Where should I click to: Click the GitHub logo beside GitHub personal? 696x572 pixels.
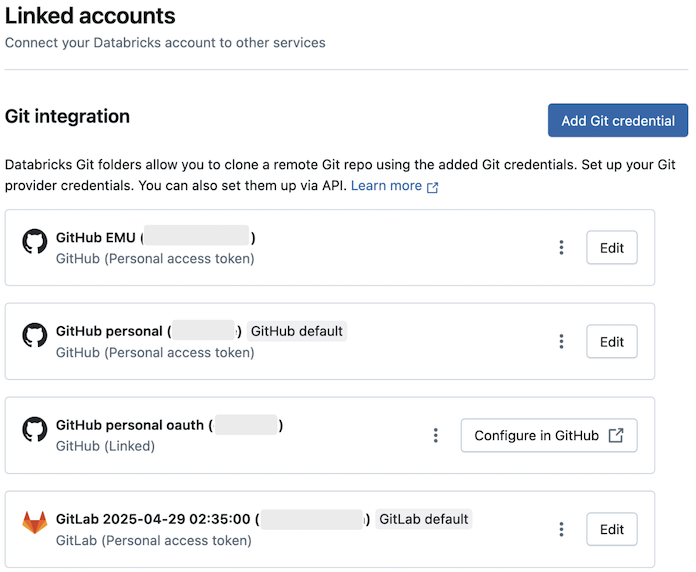point(35,335)
